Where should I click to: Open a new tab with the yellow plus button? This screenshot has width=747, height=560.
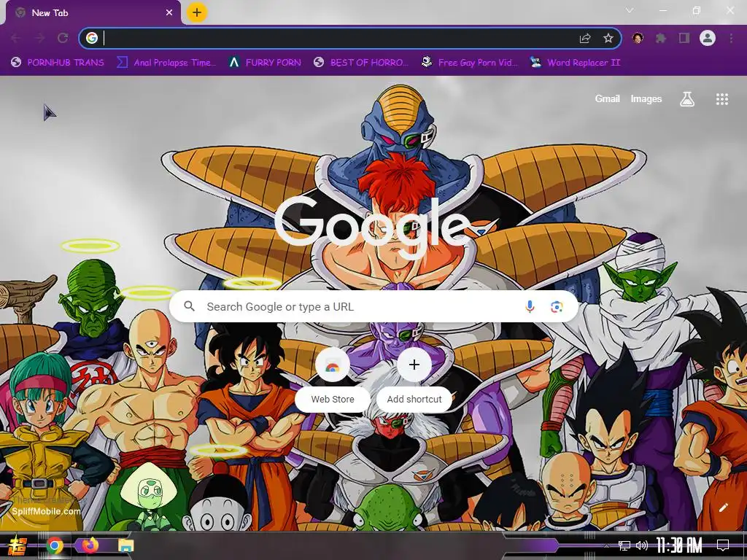tap(197, 13)
